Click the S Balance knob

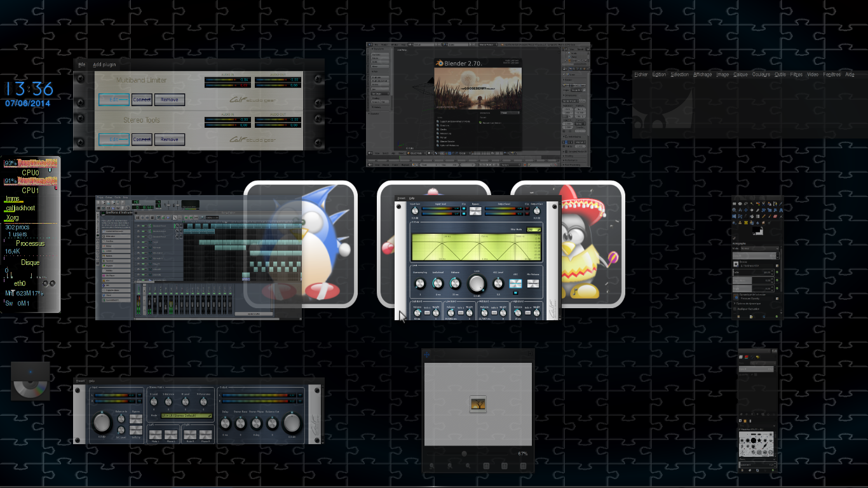[168, 401]
